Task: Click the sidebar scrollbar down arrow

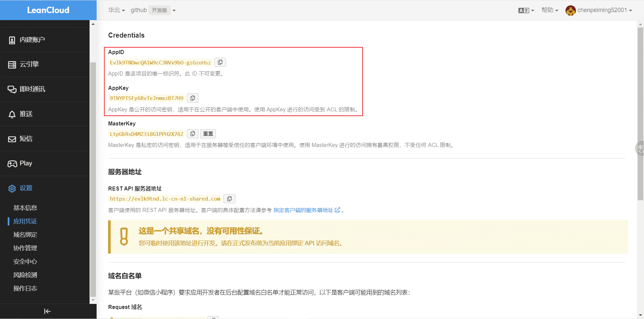Action: [93, 300]
